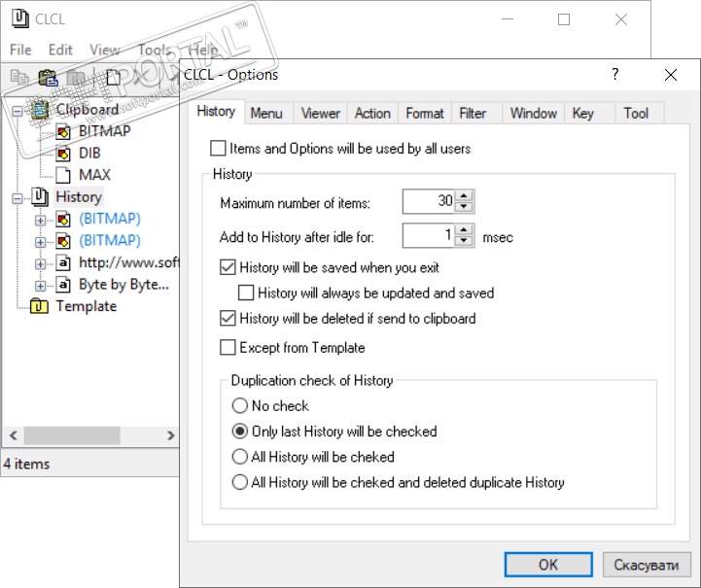Expand the Byte by Byte history item
701x588 pixels.
pos(40,286)
